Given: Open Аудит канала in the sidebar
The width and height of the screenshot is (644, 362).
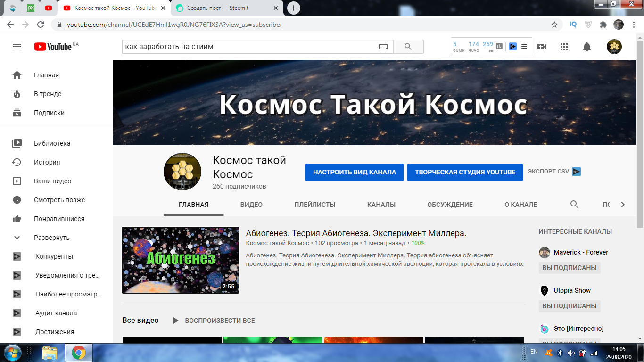Looking at the screenshot, I should pos(57,313).
